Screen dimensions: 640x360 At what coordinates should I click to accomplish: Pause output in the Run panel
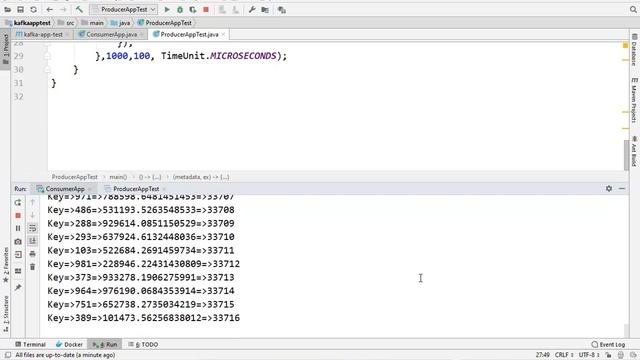click(18, 229)
